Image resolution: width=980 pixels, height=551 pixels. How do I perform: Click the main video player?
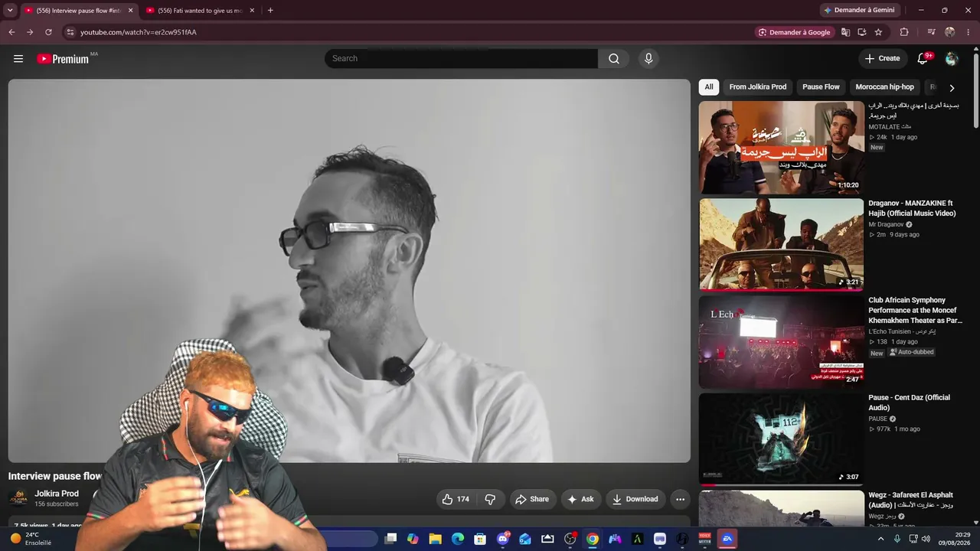pyautogui.click(x=349, y=271)
